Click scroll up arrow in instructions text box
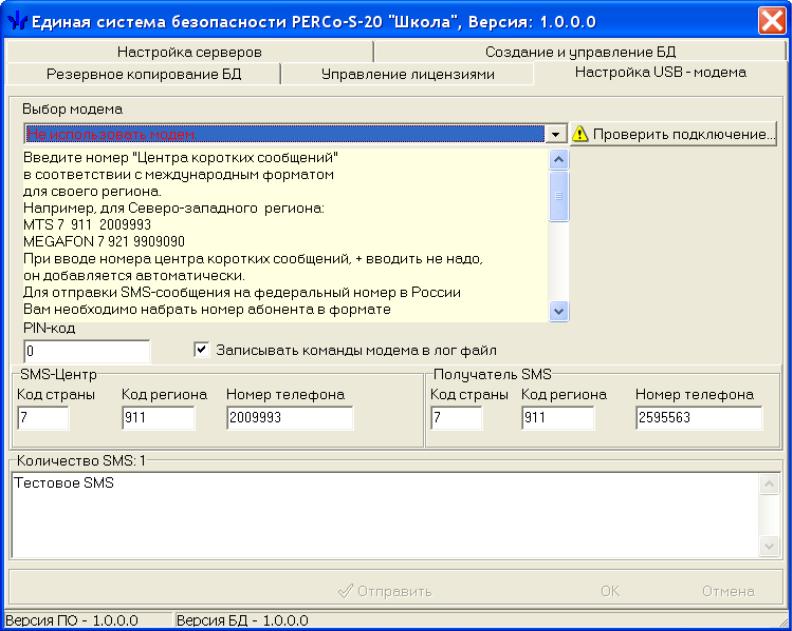Image resolution: width=792 pixels, height=631 pixels. [559, 159]
